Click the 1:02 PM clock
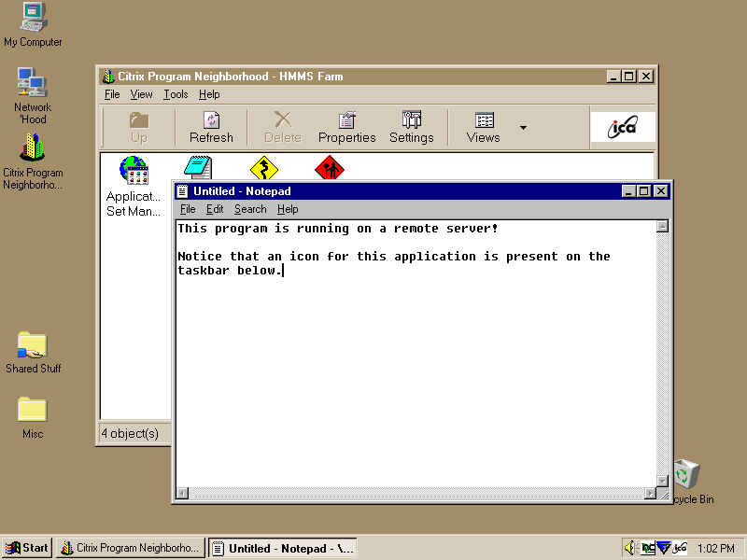The width and height of the screenshot is (747, 560). (716, 549)
